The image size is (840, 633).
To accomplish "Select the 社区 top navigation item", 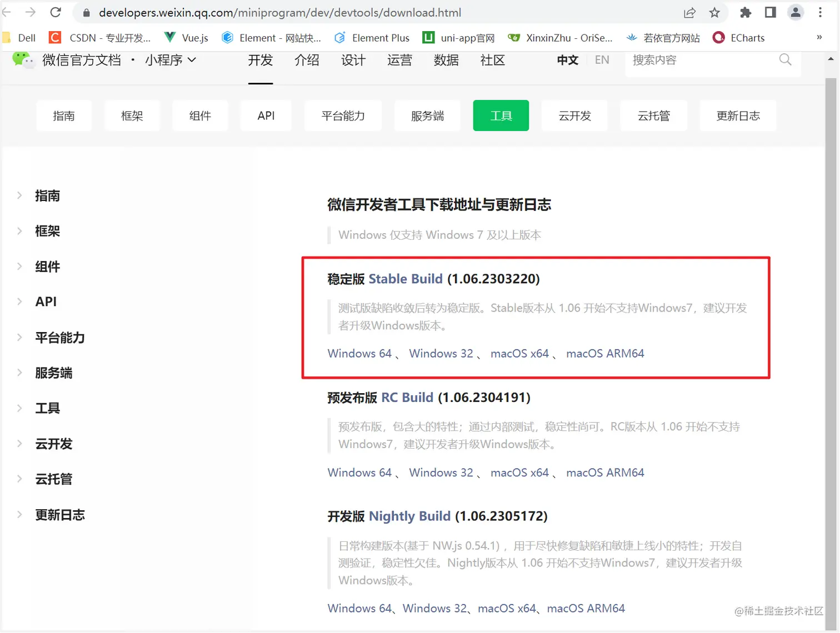I will (x=492, y=60).
